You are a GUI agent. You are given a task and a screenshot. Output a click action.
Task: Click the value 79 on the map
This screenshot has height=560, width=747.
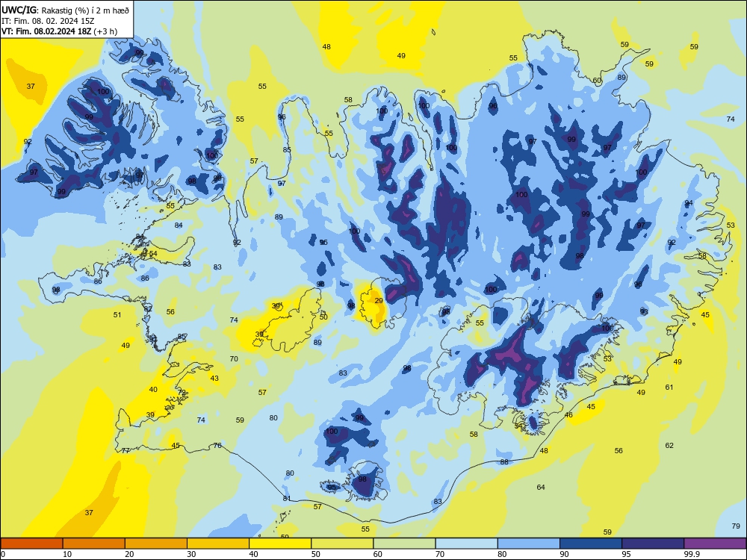tap(736, 526)
